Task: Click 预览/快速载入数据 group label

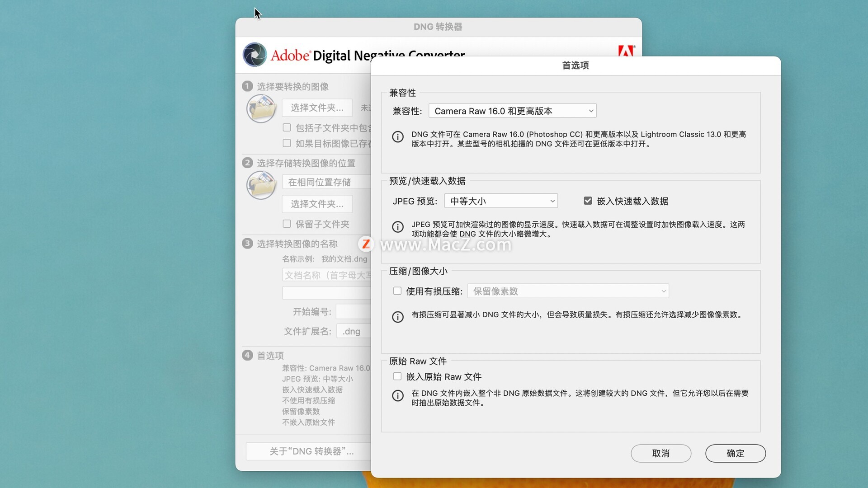Action: point(427,181)
